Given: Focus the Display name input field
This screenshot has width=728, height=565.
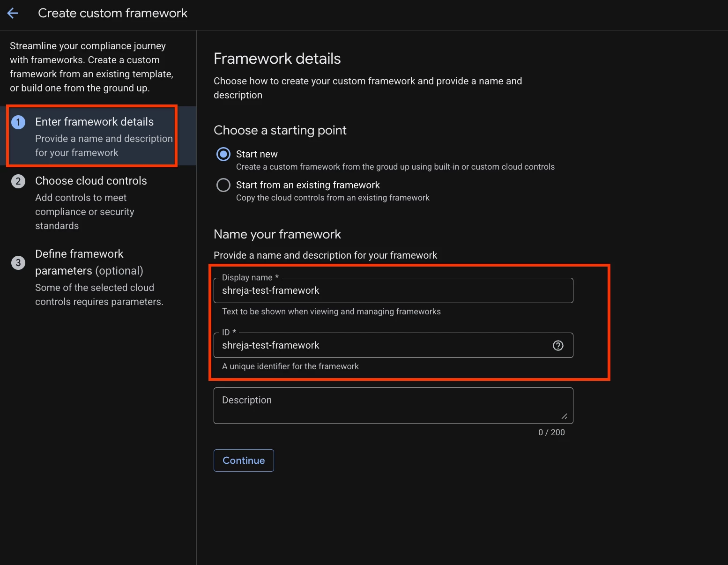Looking at the screenshot, I should coord(393,290).
